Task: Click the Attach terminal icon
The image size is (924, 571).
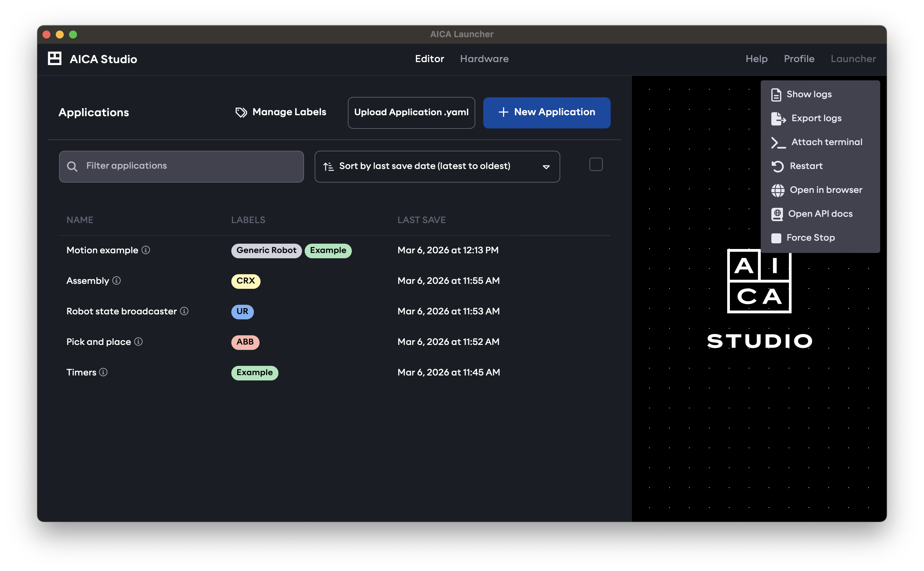Action: pyautogui.click(x=778, y=142)
